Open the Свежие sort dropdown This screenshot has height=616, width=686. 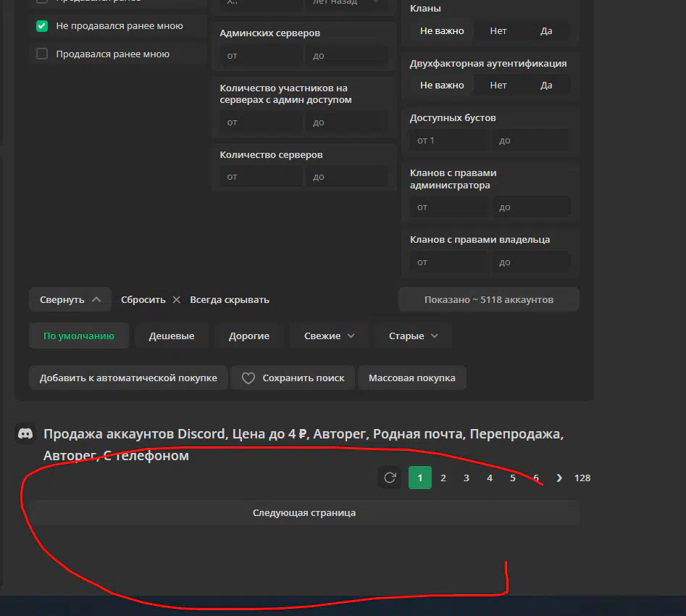(329, 336)
